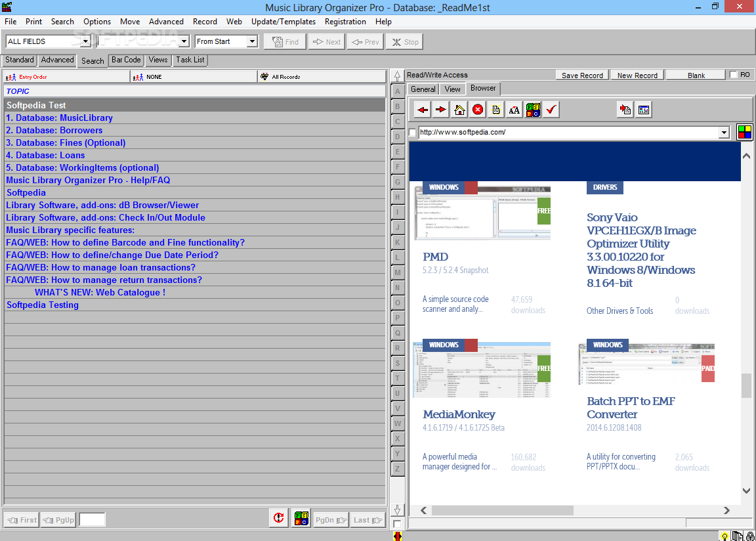
Task: Open the Options menu
Action: [97, 22]
